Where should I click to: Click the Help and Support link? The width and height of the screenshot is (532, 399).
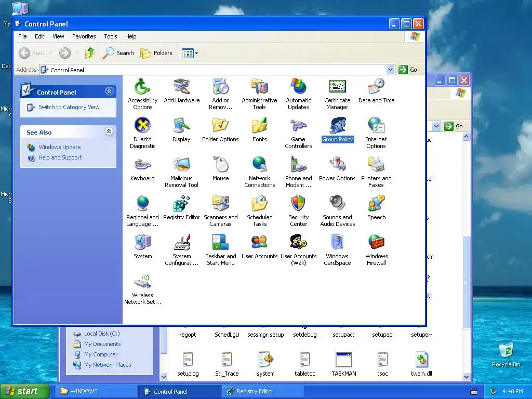point(60,157)
